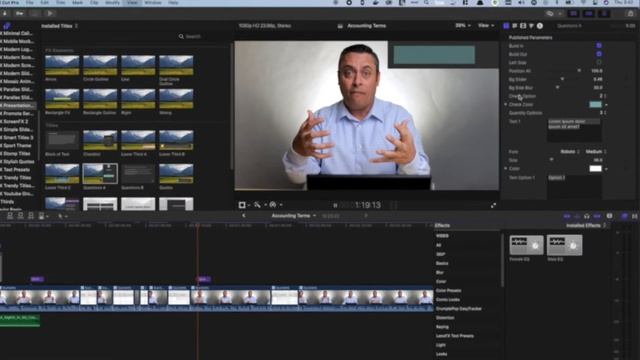Enable the Left Side checkbox

click(599, 62)
